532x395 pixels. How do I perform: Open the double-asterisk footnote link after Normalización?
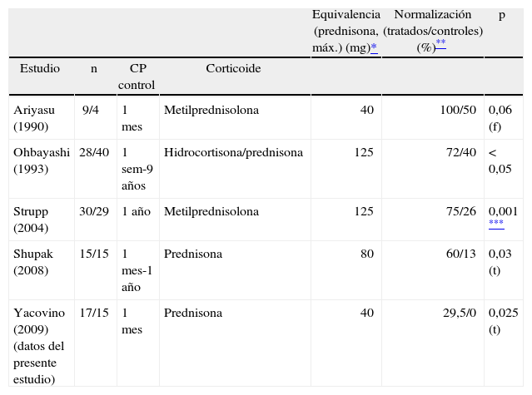pos(440,44)
